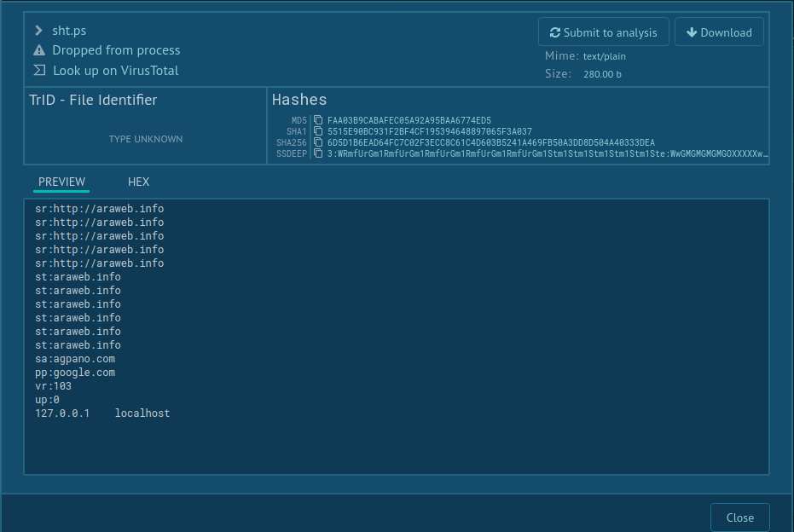Screen dimensions: 794x532
Task: Switch to the HEX tab
Action: point(138,182)
